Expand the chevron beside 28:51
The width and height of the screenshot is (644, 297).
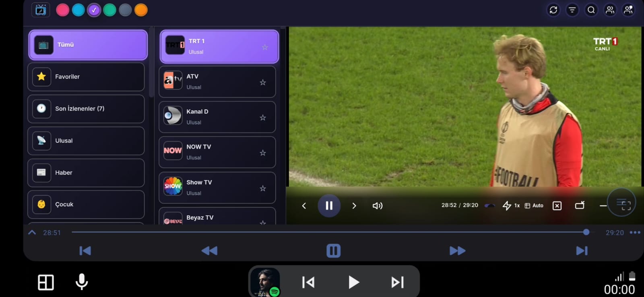tap(32, 233)
